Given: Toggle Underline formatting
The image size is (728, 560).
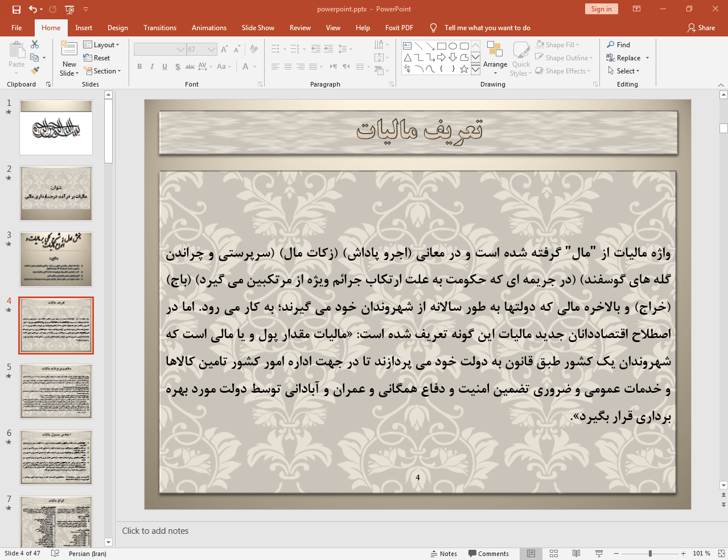Looking at the screenshot, I should 164,67.
